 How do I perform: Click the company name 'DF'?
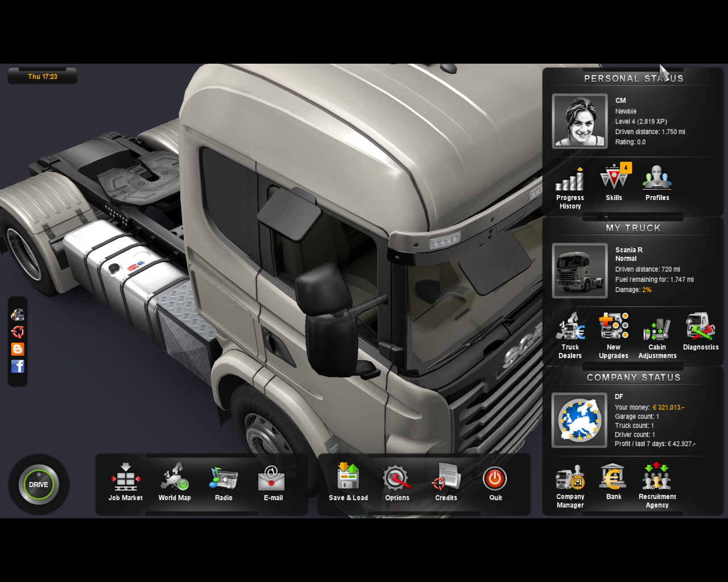[619, 397]
